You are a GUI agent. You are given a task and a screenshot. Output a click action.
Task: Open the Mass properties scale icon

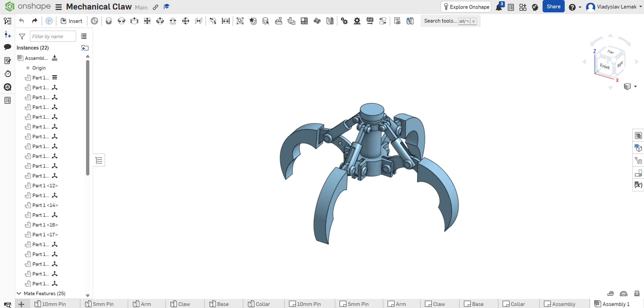(637, 293)
